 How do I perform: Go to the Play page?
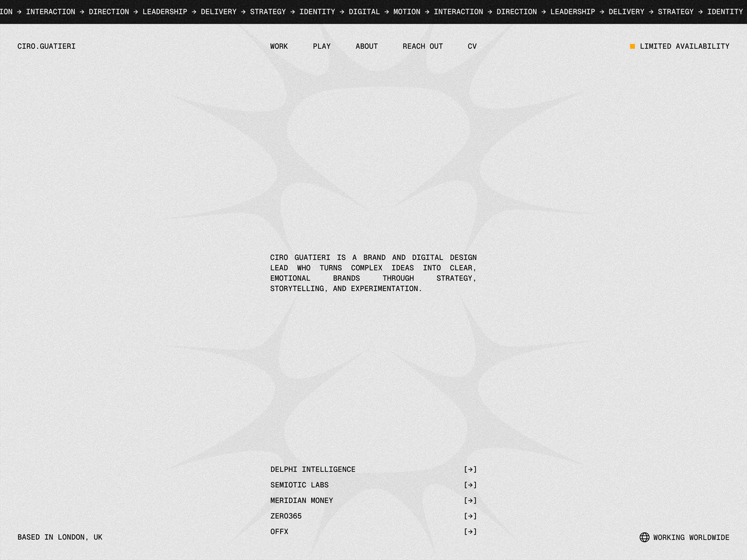click(322, 46)
